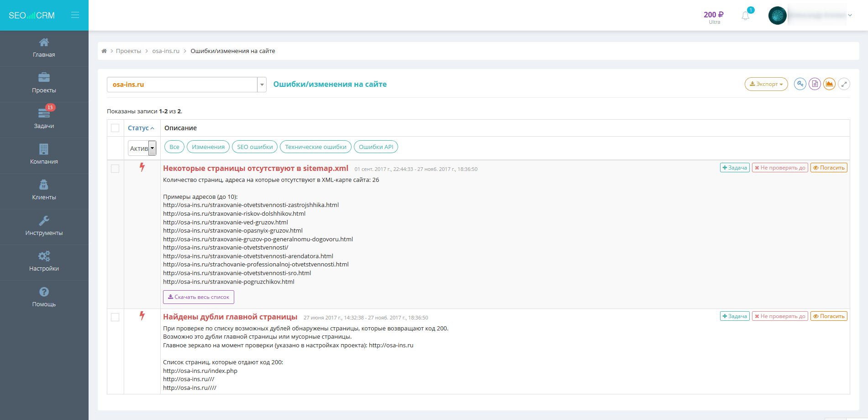The height and width of the screenshot is (420, 868).
Task: Click Погасить for the sitemap error
Action: 829,168
